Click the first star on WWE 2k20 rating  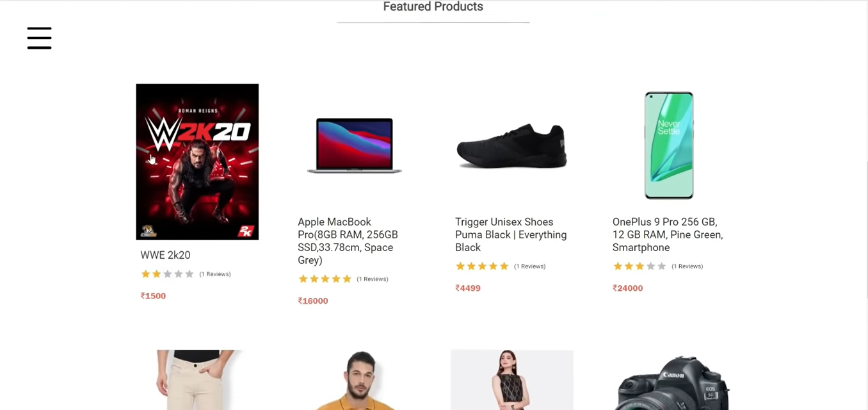point(145,274)
